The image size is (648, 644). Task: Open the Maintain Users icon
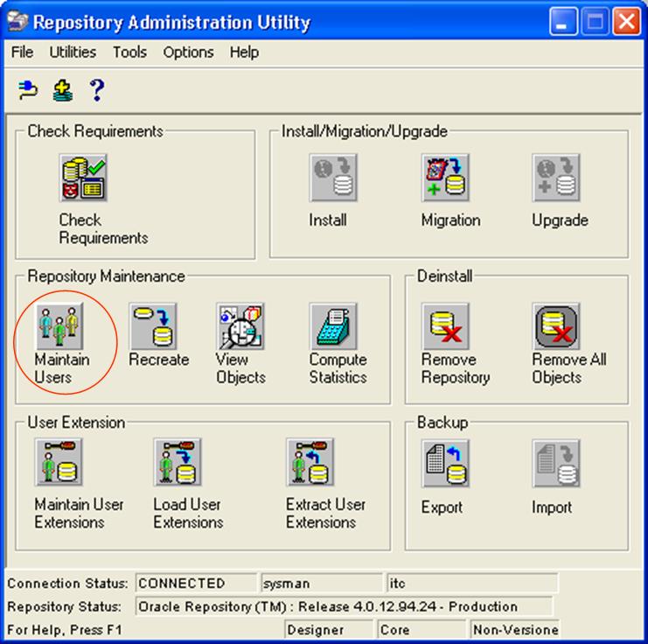click(x=59, y=326)
